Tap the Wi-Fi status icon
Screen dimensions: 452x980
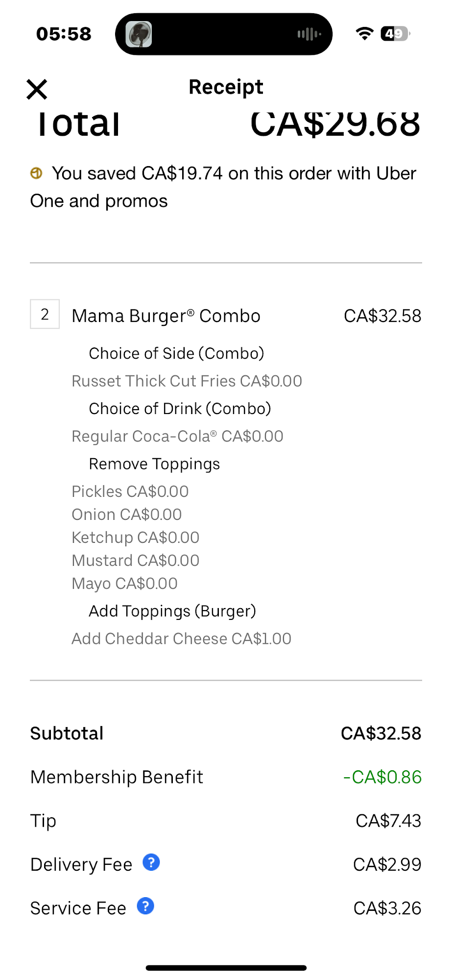click(x=364, y=33)
